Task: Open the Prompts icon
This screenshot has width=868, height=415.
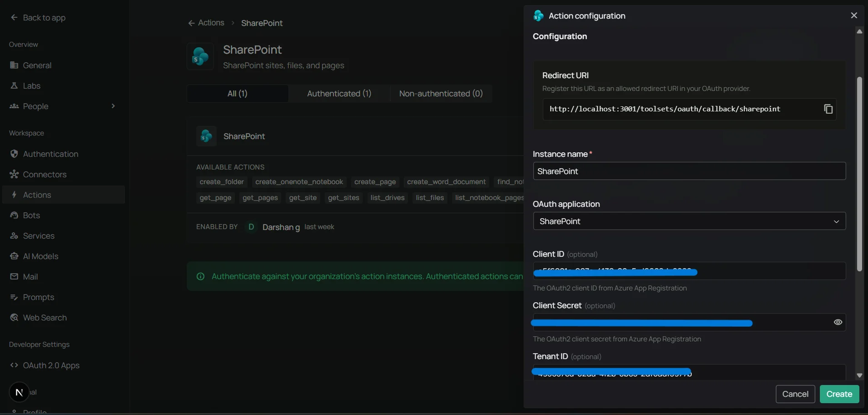Action: 14,297
